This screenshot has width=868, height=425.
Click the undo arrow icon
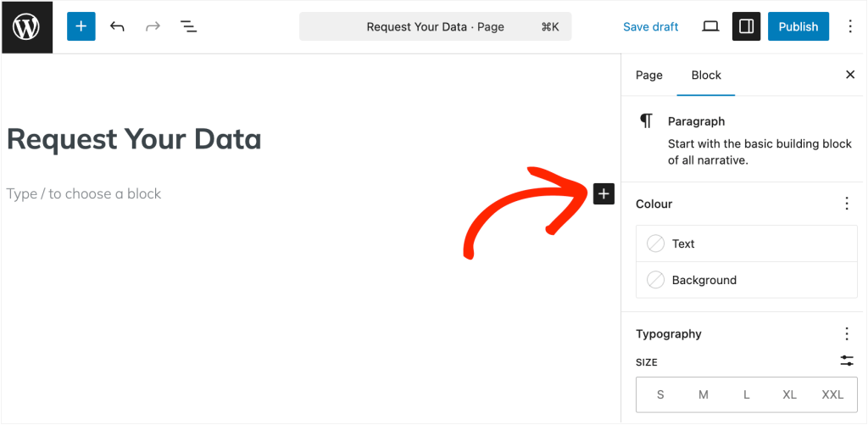pos(117,26)
